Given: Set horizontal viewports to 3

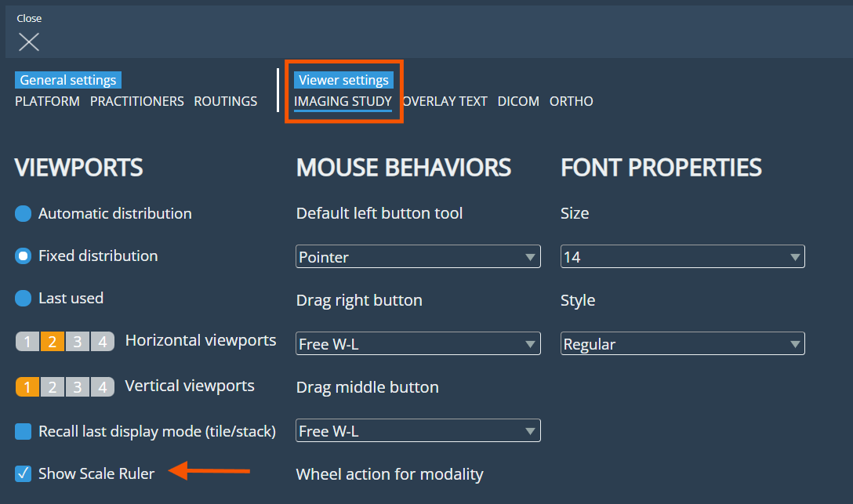Looking at the screenshot, I should click(77, 342).
